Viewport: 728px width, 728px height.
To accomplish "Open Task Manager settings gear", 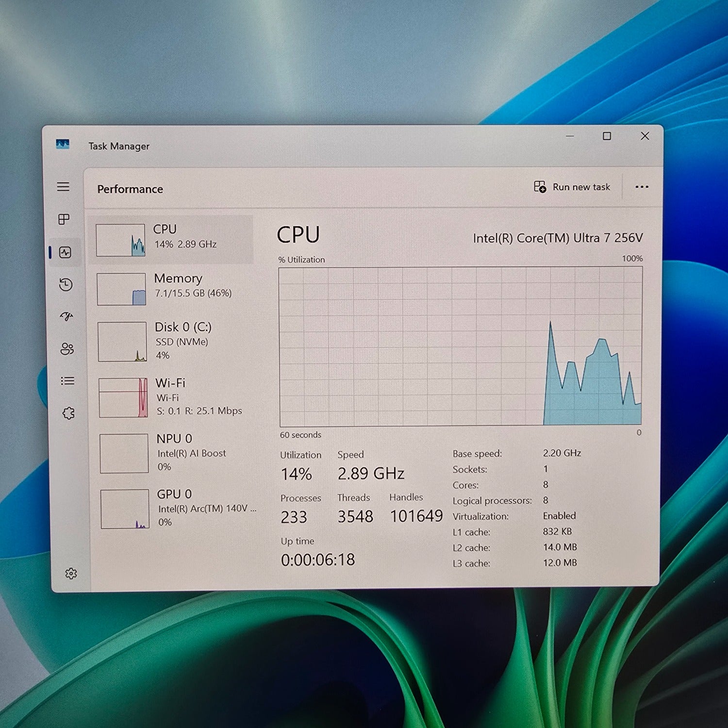I will [x=71, y=574].
